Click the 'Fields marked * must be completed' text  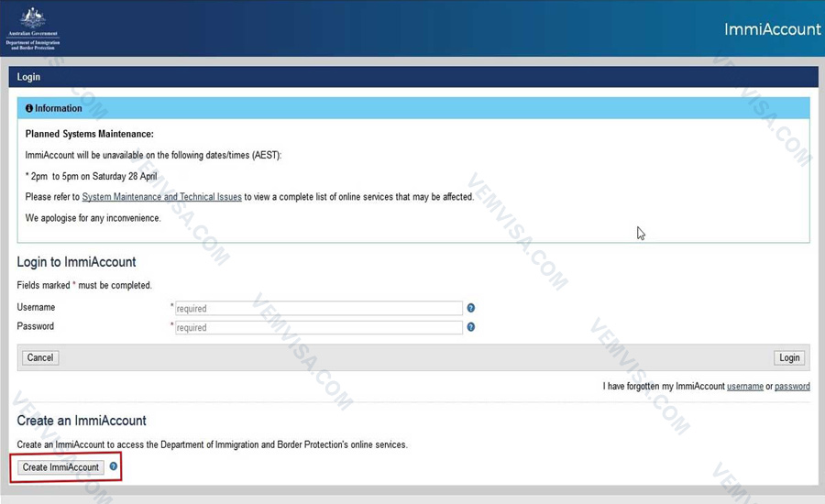(x=84, y=285)
